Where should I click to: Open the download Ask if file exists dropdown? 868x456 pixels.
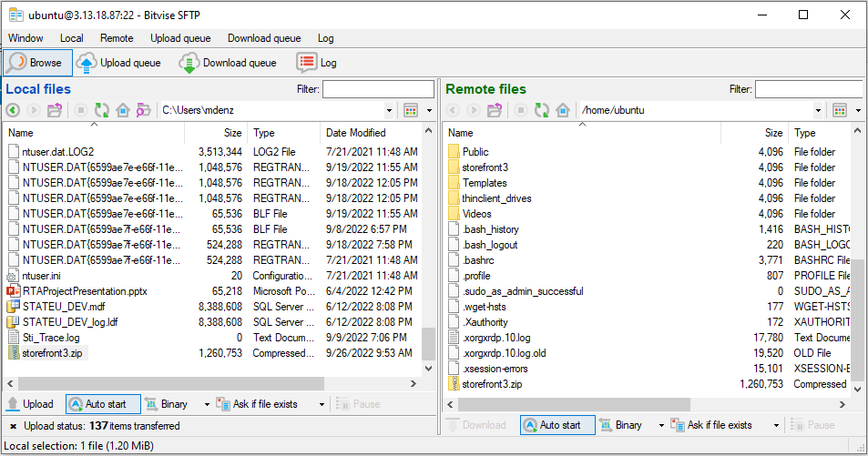[776, 426]
